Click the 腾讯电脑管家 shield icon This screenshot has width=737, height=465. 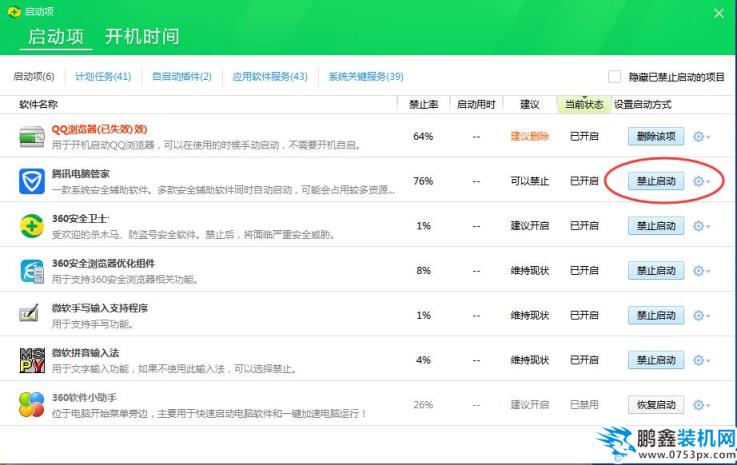[x=32, y=181]
